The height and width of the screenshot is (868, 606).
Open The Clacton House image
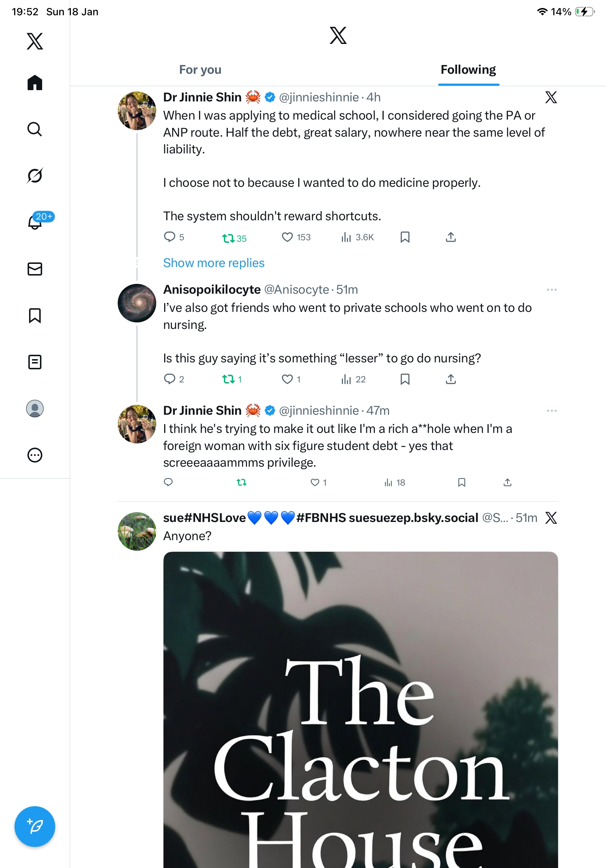click(x=360, y=711)
